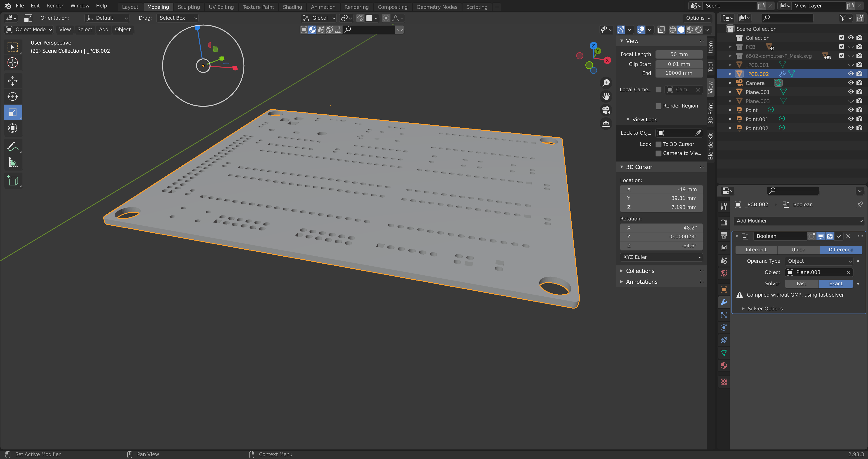Open the XYZ Euler rotation mode dropdown

click(661, 257)
